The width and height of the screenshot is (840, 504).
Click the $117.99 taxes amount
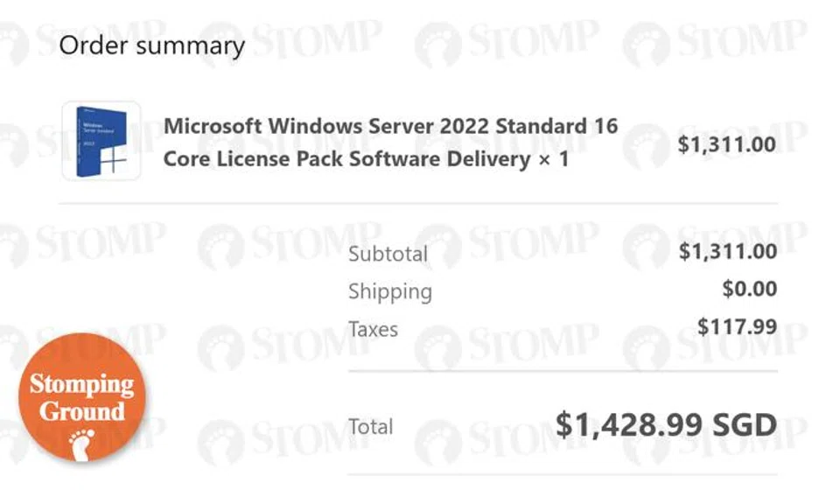point(737,326)
